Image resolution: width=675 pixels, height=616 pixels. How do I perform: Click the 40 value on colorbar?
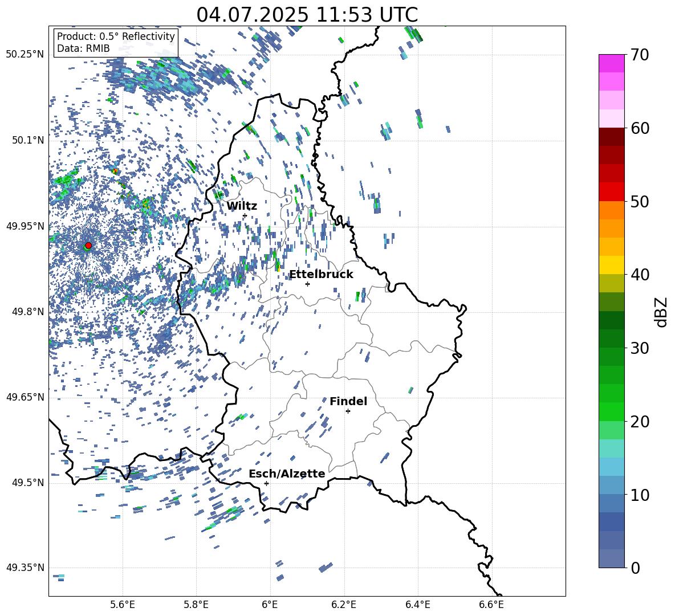pyautogui.click(x=640, y=275)
